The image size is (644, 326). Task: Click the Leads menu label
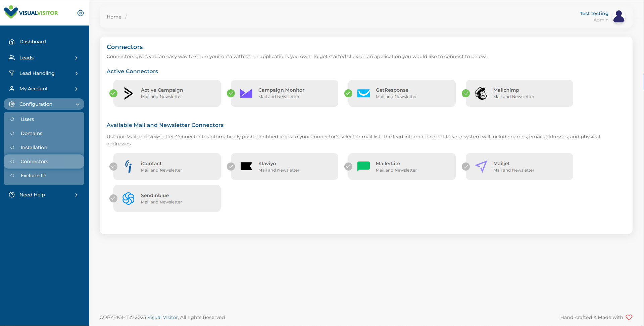point(27,58)
